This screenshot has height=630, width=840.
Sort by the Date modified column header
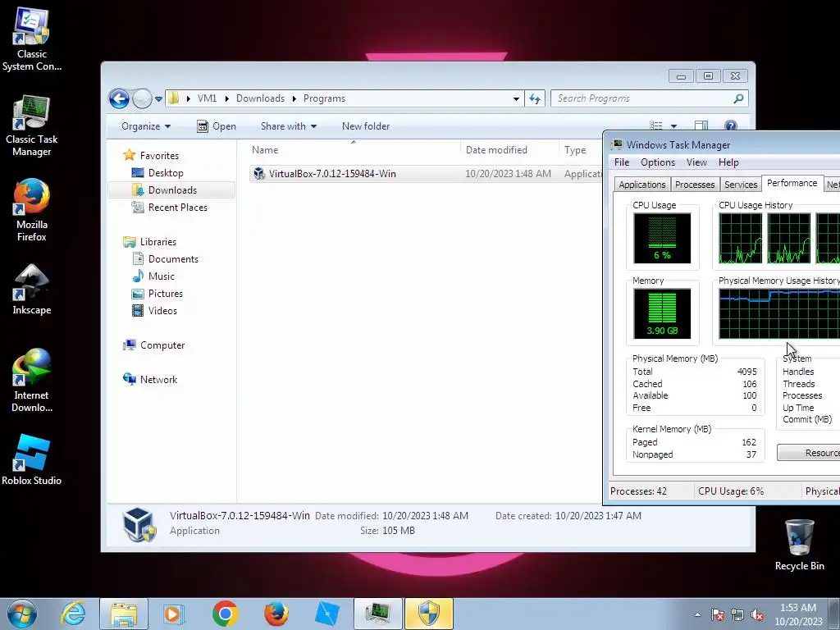[509, 150]
